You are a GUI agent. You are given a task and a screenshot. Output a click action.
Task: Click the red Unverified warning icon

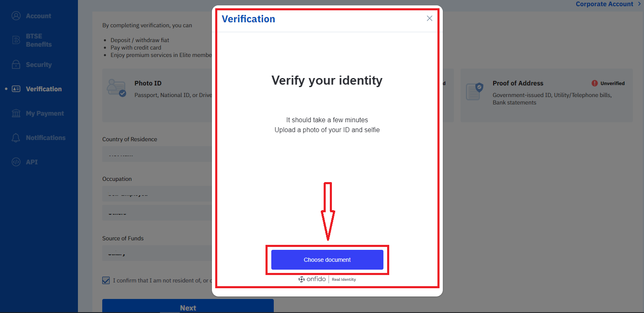click(x=594, y=83)
